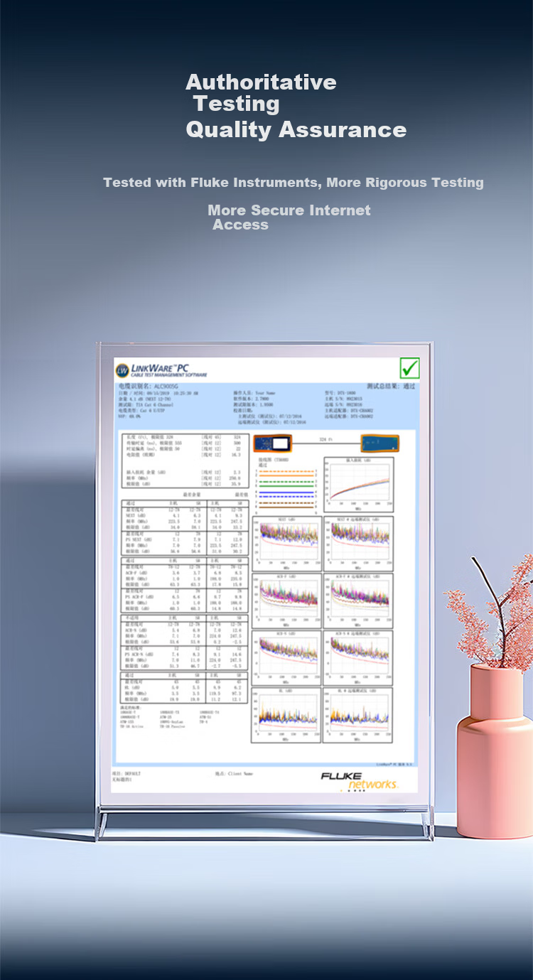Click 'Tested with Fluke Instruments' tagline

211,183
